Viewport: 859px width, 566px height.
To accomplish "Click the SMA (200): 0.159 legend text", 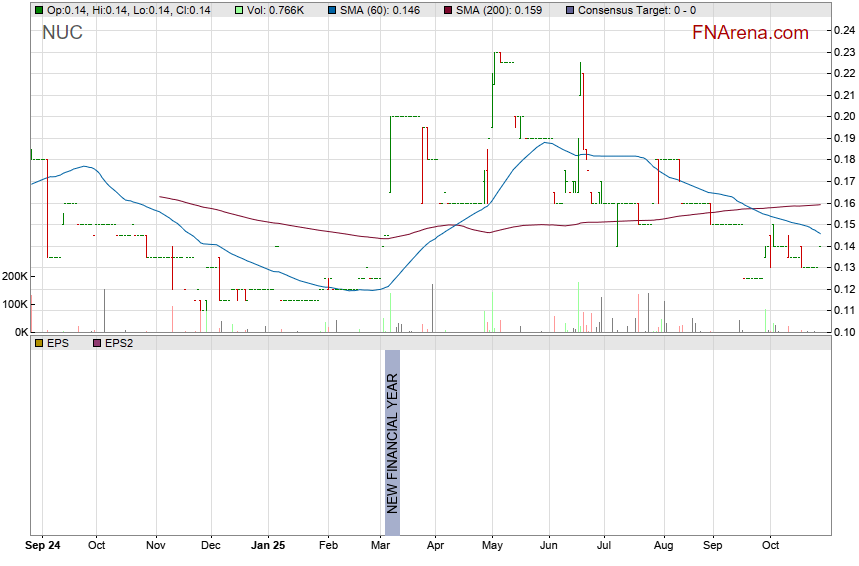I will 499,10.
